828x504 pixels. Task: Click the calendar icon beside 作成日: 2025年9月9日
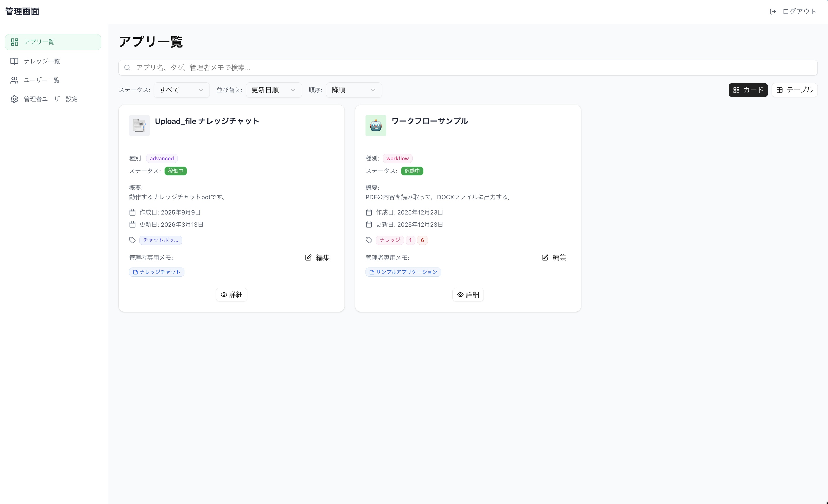132,212
